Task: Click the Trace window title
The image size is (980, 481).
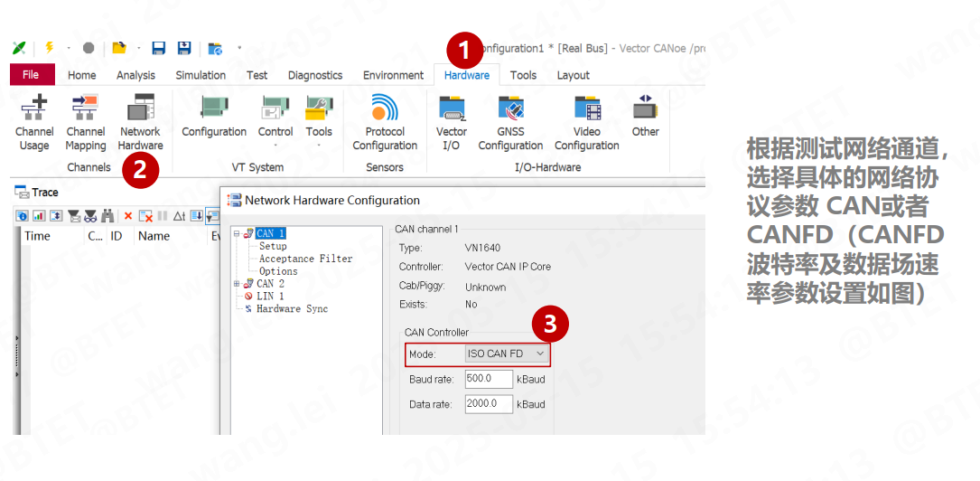Action: [x=45, y=192]
